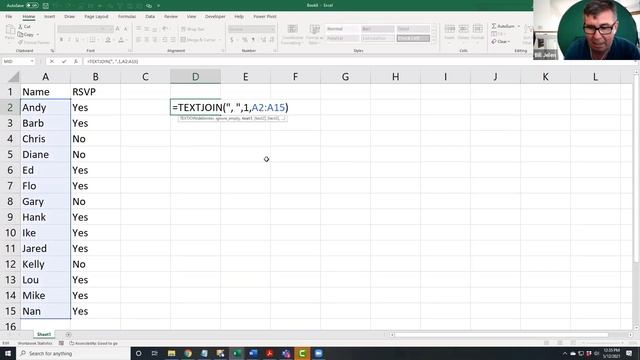
Task: Toggle the AutoSave switch
Action: pos(32,6)
